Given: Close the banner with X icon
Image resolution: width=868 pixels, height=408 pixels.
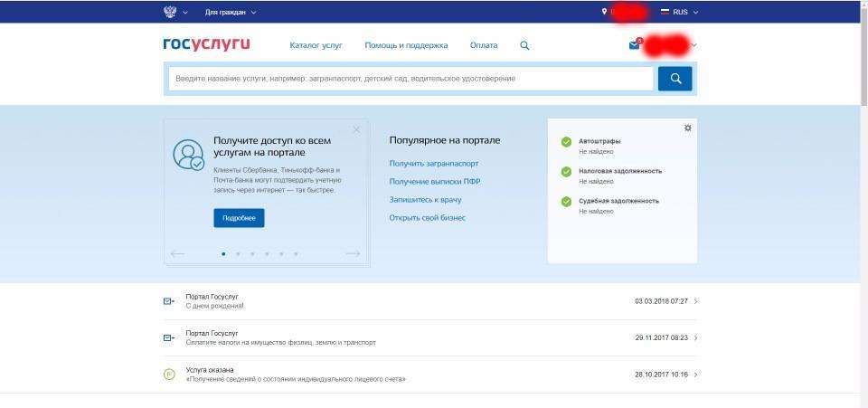Looking at the screenshot, I should pos(356,130).
